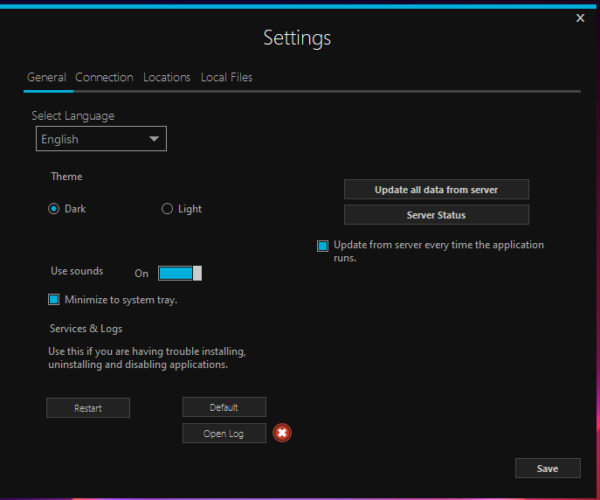This screenshot has width=600, height=500.
Task: Open the log with Open Log
Action: click(x=224, y=433)
